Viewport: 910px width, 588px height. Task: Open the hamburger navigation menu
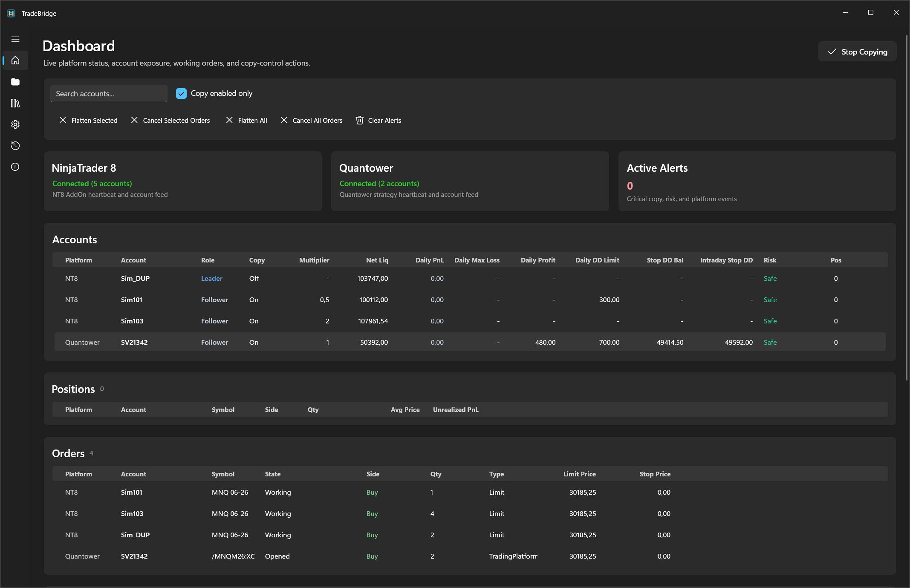[15, 39]
